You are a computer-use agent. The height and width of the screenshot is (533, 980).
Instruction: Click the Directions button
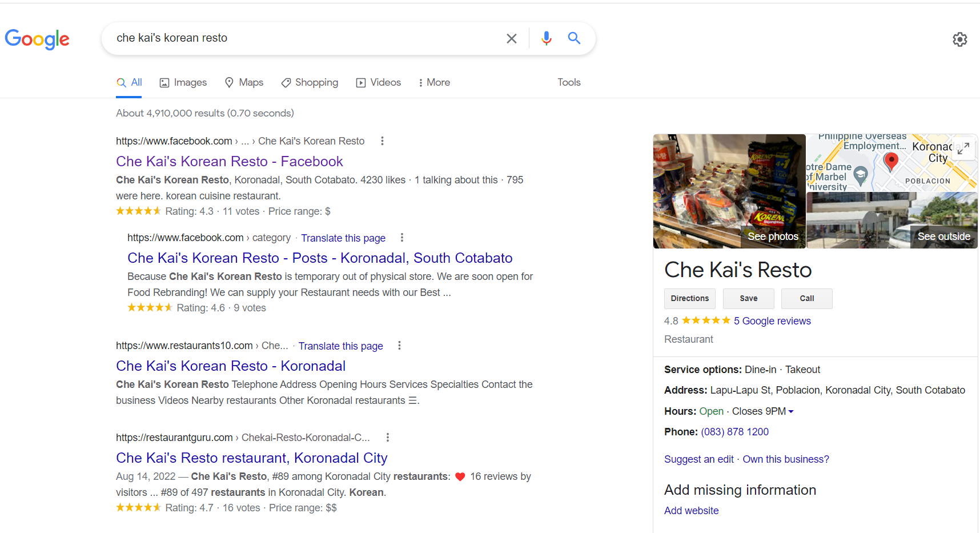[689, 299]
